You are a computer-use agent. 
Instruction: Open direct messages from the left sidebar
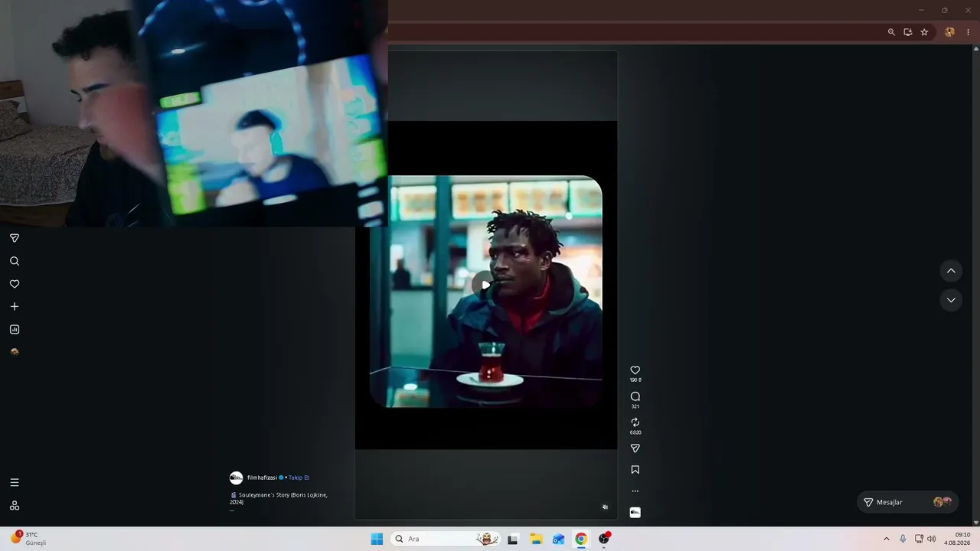tap(15, 238)
